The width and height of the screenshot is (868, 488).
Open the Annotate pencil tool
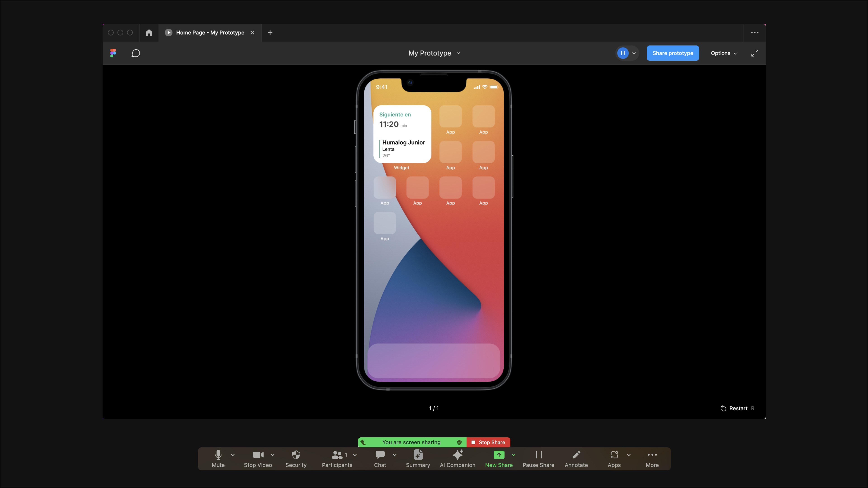(576, 459)
